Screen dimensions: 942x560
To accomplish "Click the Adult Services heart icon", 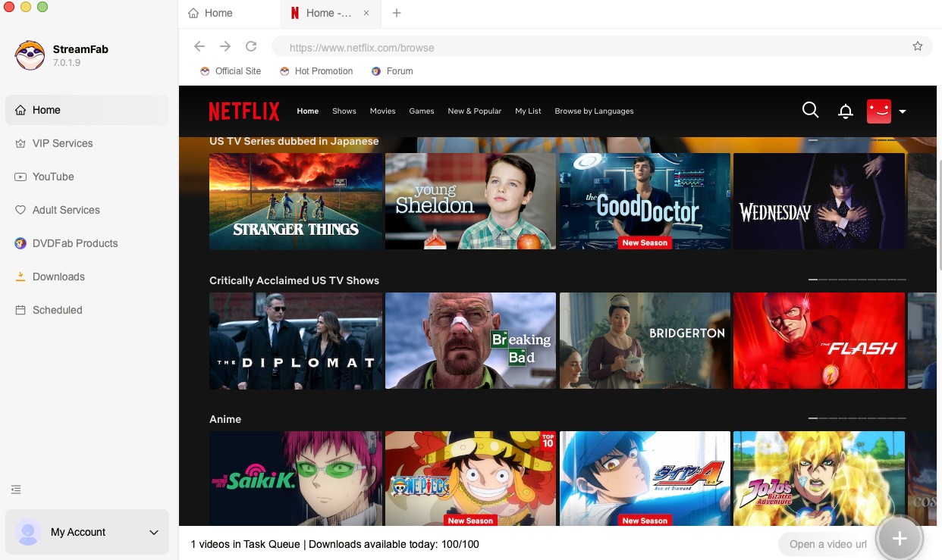I will (20, 210).
